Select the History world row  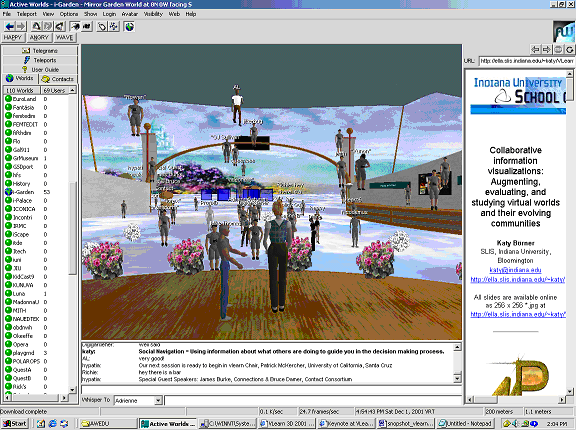click(x=36, y=184)
